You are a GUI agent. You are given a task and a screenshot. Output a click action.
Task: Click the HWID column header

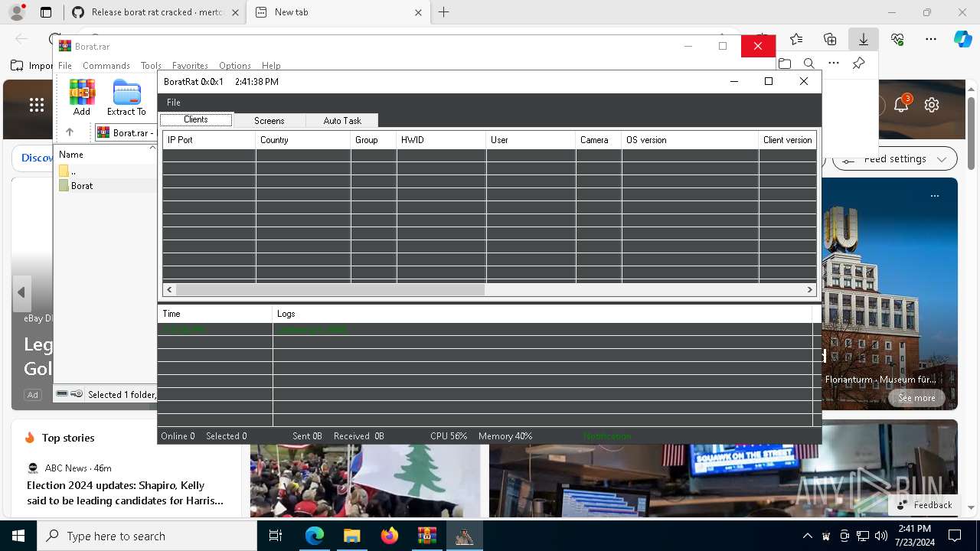click(441, 140)
